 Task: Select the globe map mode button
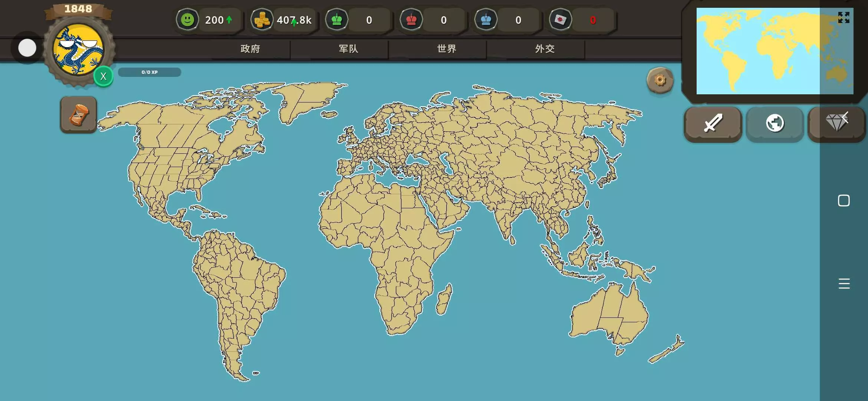pos(775,123)
